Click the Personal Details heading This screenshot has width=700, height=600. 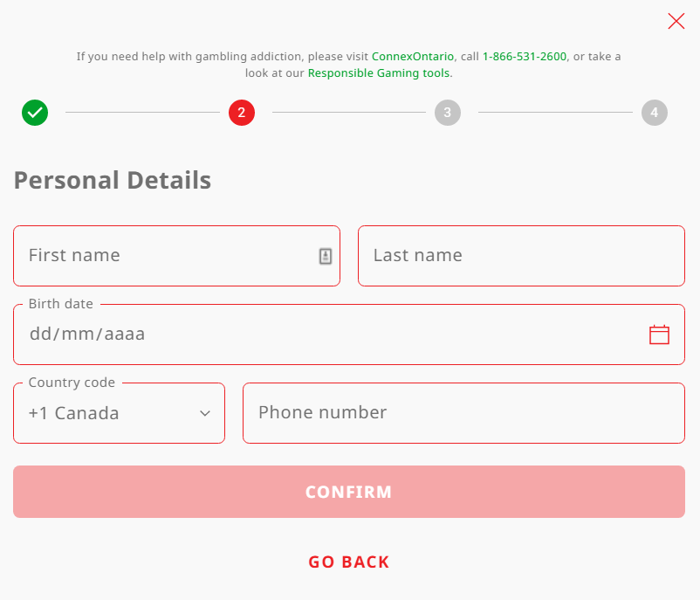point(113,180)
